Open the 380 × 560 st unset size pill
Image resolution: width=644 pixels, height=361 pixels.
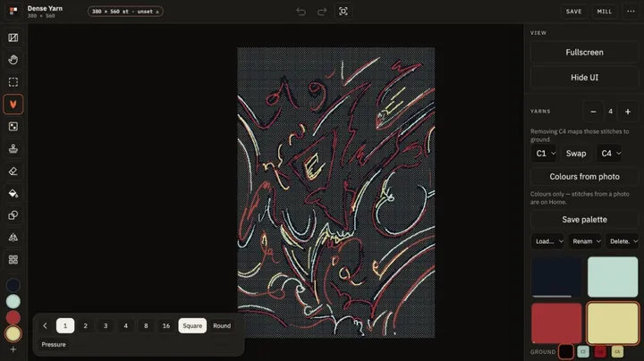pyautogui.click(x=125, y=12)
